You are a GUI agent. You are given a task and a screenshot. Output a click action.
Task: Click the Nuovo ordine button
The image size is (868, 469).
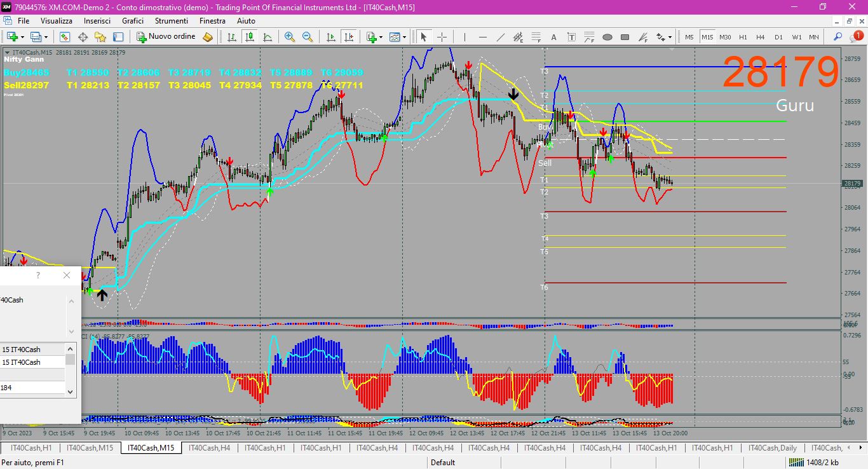tap(166, 37)
